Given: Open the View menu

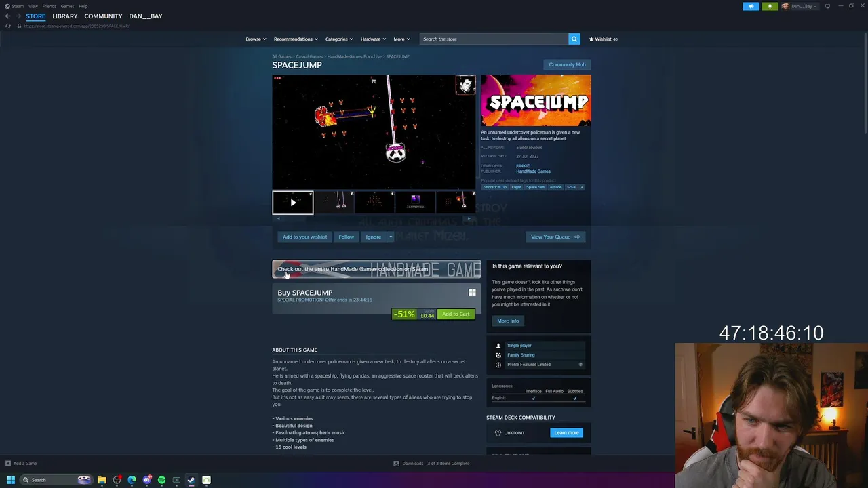Looking at the screenshot, I should (33, 6).
